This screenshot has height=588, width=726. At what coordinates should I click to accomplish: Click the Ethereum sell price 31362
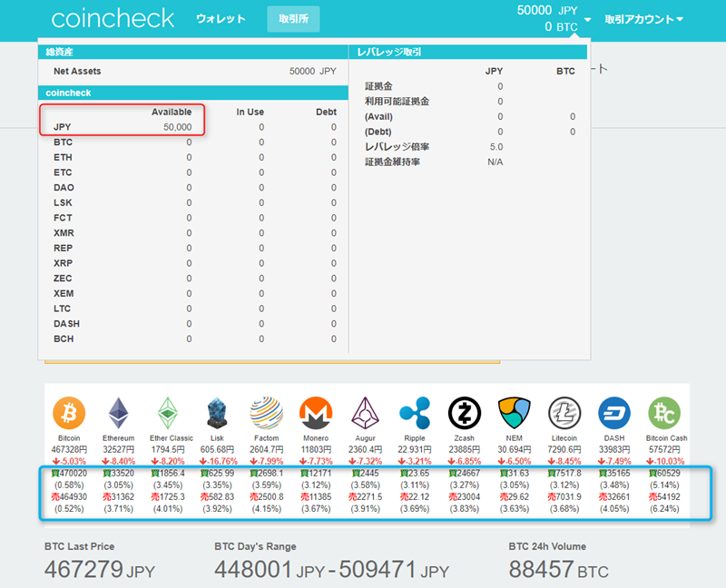point(119,496)
